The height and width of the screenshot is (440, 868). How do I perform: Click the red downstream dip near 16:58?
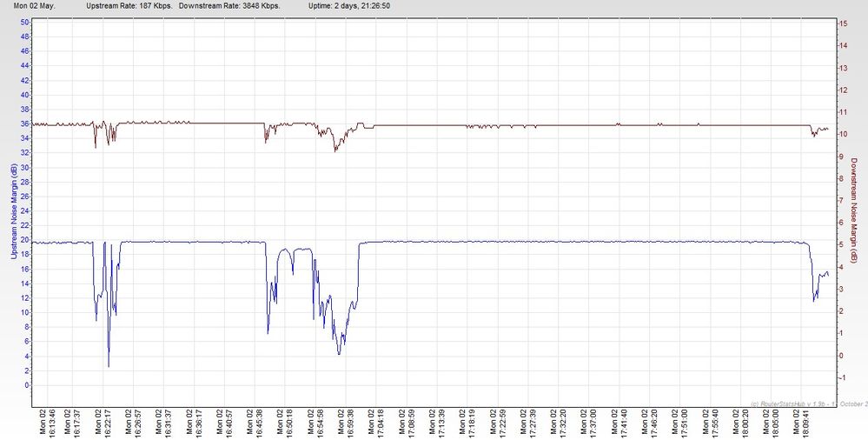coord(335,150)
